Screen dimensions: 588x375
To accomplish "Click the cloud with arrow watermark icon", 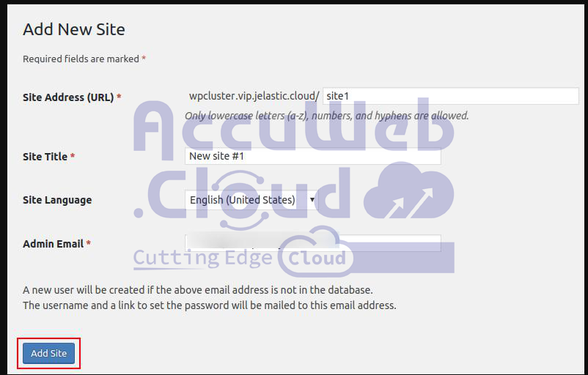I will [408, 193].
